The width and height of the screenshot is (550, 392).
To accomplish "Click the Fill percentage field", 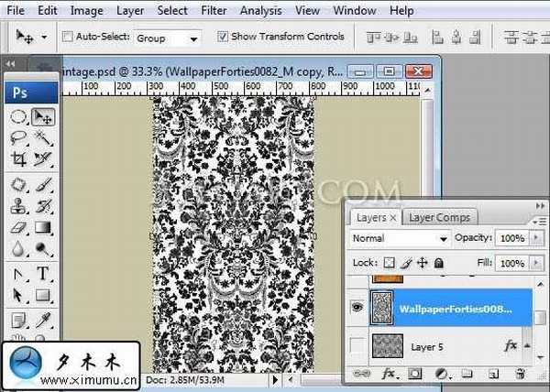I will 511,263.
